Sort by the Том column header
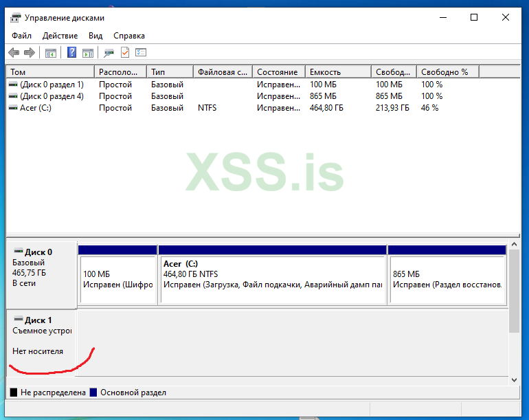Image resolution: width=529 pixels, height=420 pixels. [x=51, y=72]
